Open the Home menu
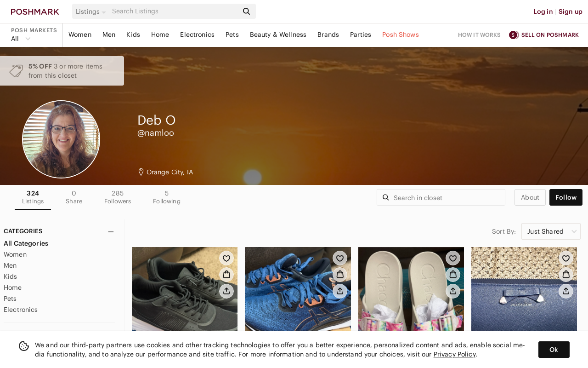This screenshot has height=368, width=588. pyautogui.click(x=160, y=35)
